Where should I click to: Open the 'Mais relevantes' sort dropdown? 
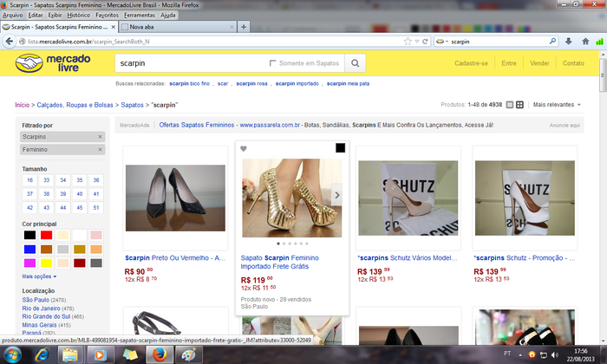[557, 105]
